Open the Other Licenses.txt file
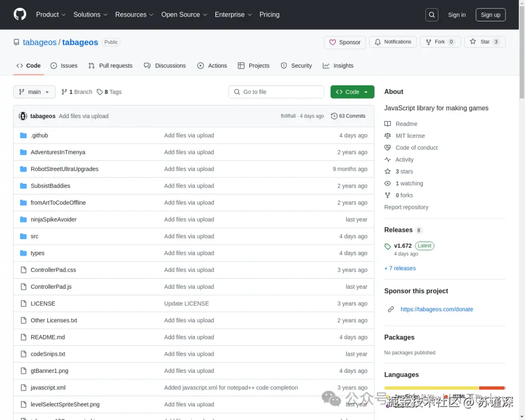The width and height of the screenshot is (525, 420). [54, 320]
